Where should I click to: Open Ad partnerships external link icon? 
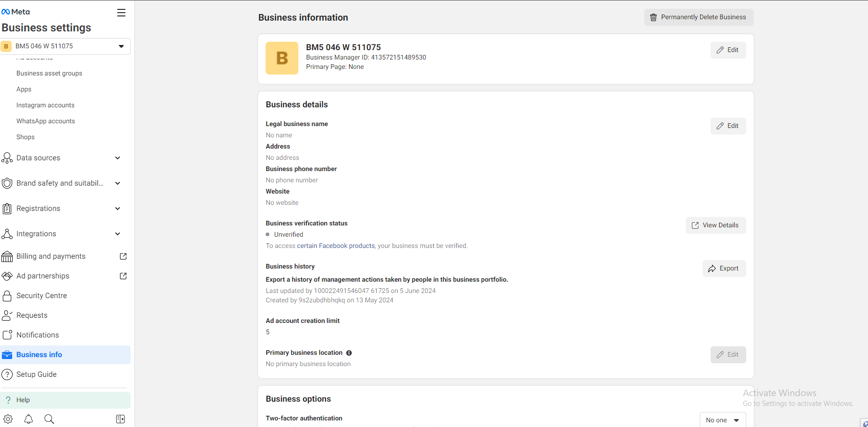123,276
